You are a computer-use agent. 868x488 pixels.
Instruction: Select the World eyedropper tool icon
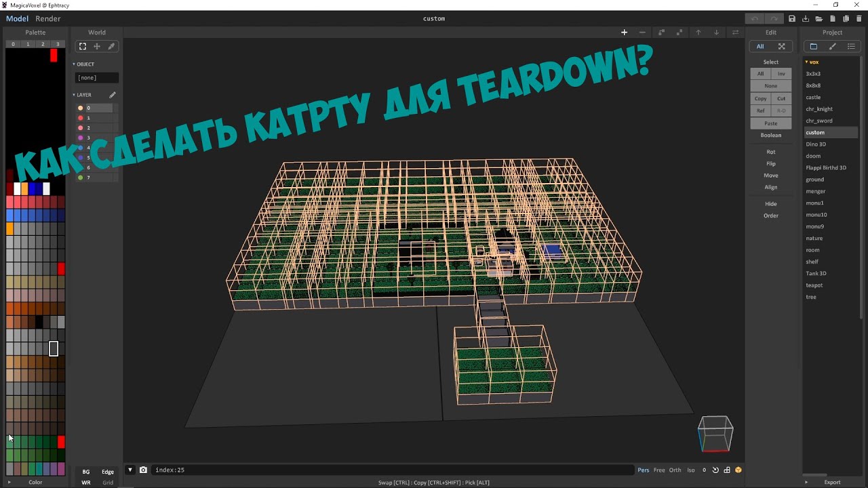point(111,47)
